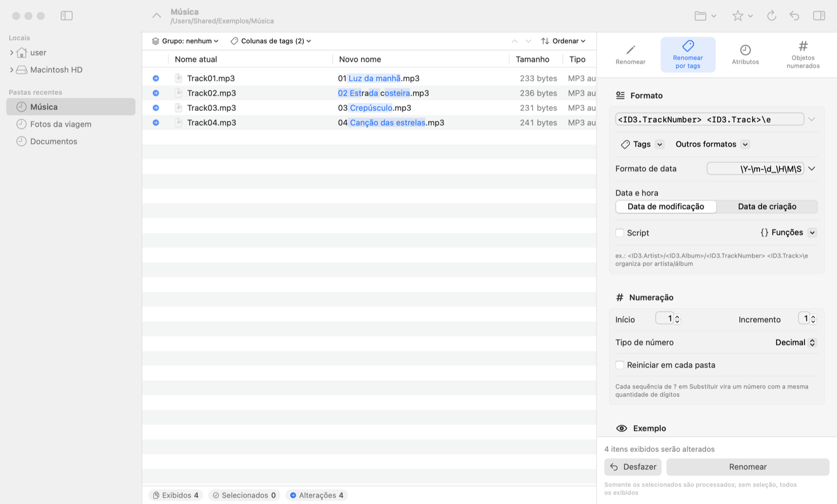Open Tipo de número Decimal popup

795,342
